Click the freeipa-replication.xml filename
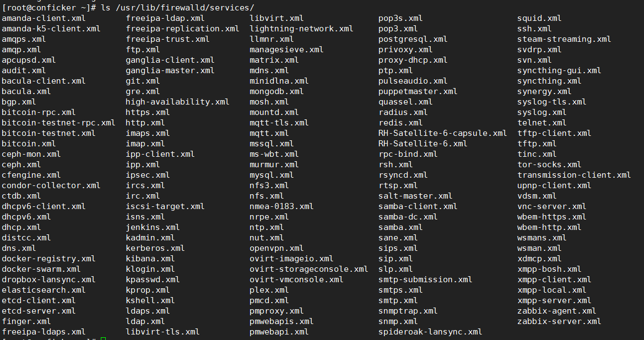Screen dimensions: 644x340 [182, 29]
